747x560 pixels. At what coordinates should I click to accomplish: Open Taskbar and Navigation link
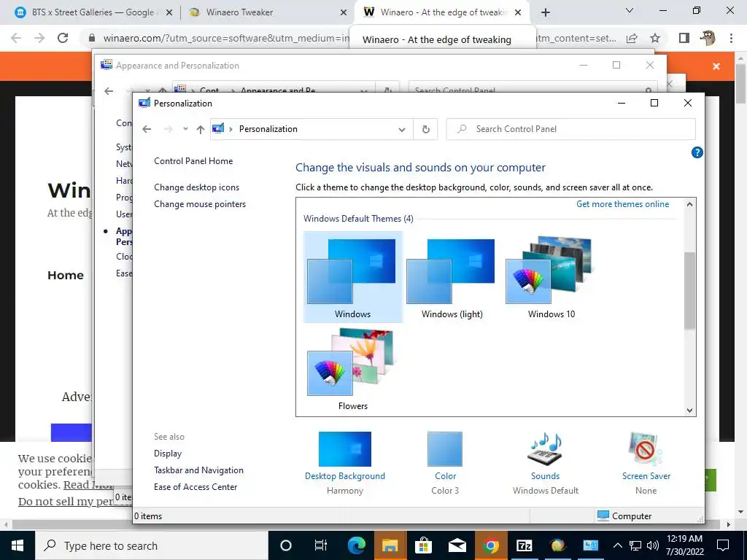click(198, 470)
